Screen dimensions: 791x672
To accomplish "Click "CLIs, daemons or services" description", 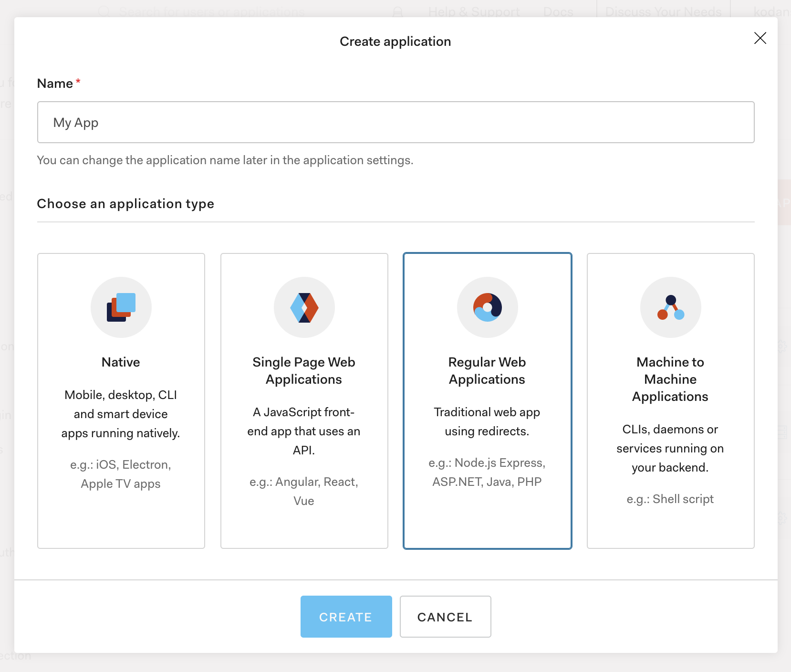I will click(670, 448).
